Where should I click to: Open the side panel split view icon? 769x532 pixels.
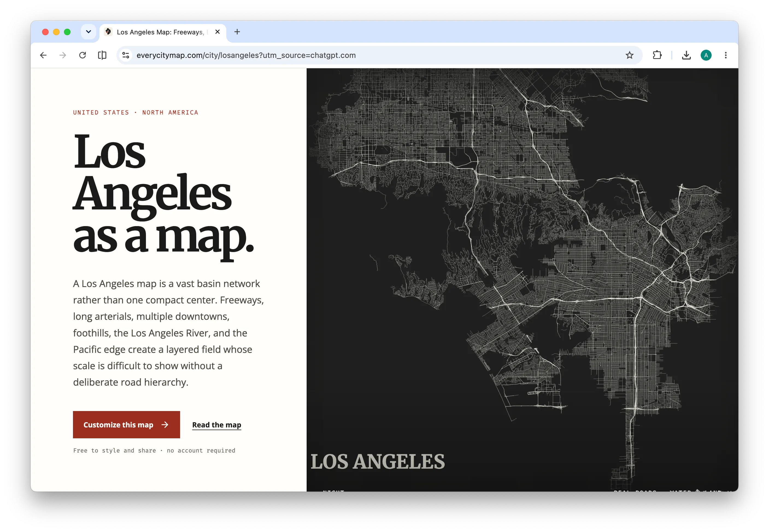click(102, 55)
